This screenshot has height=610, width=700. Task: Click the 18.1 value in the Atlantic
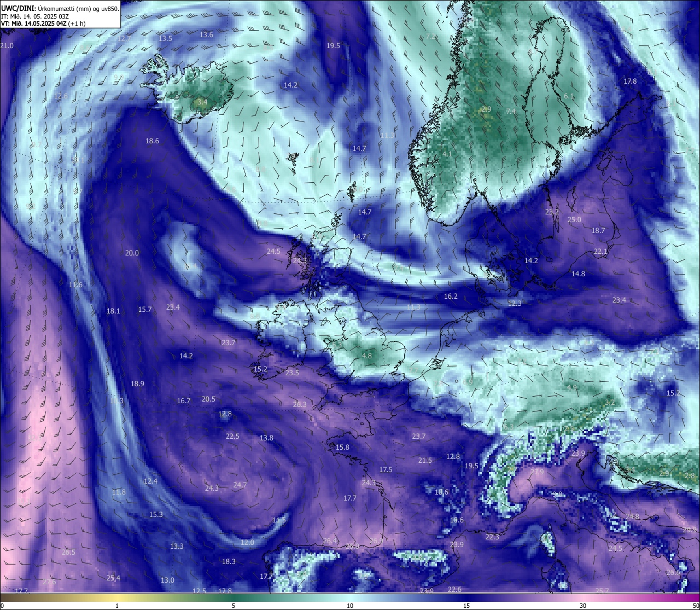[x=113, y=311]
